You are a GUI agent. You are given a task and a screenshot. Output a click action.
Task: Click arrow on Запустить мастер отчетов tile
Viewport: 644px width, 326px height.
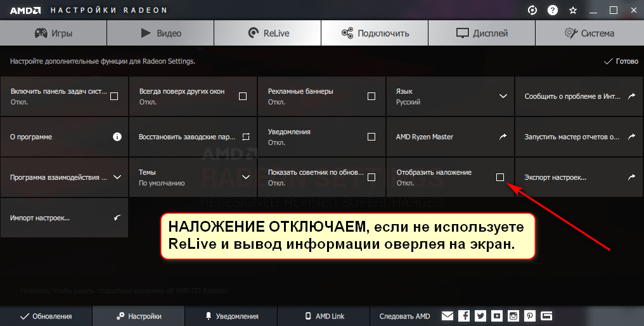631,137
